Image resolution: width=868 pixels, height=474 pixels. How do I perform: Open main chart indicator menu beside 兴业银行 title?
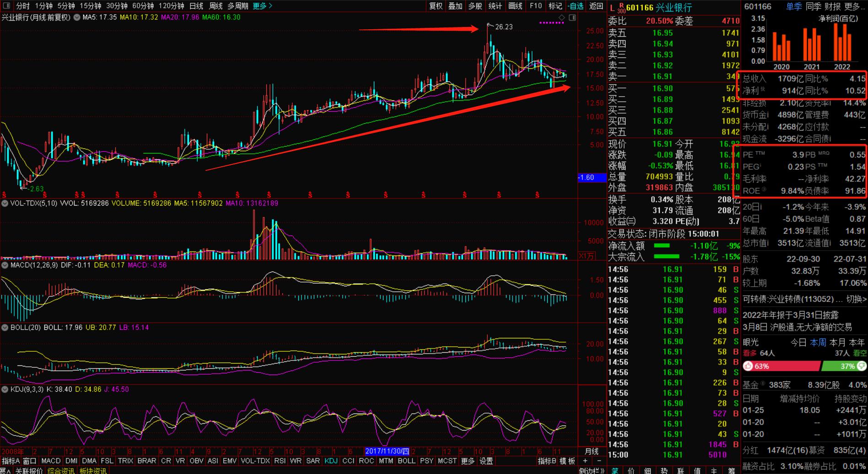tap(77, 17)
